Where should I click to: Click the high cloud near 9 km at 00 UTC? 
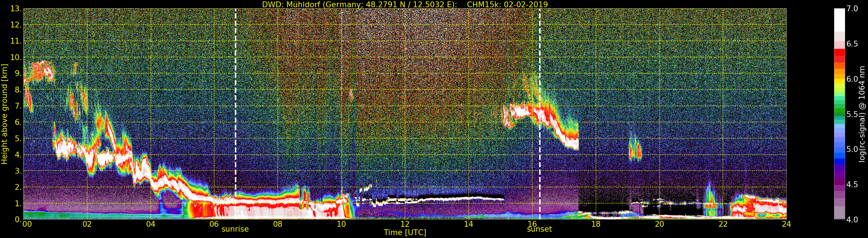pyautogui.click(x=39, y=71)
